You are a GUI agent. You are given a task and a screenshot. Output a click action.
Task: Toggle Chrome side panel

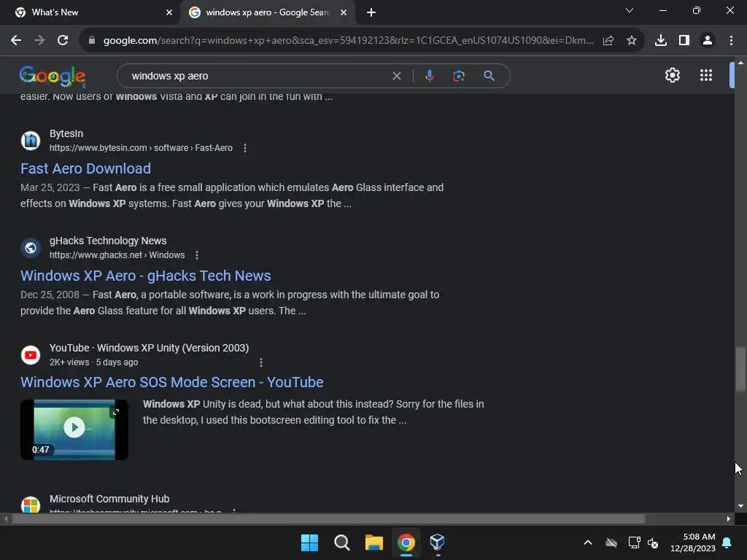684,41
